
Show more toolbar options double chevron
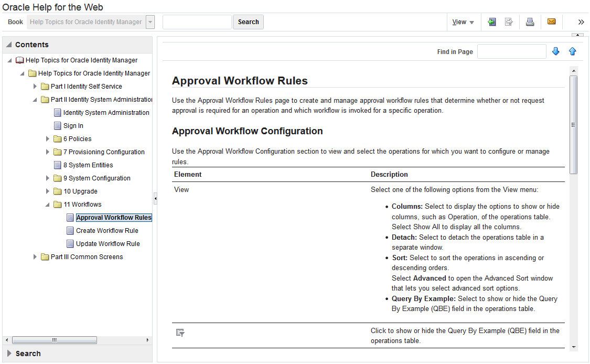click(581, 22)
